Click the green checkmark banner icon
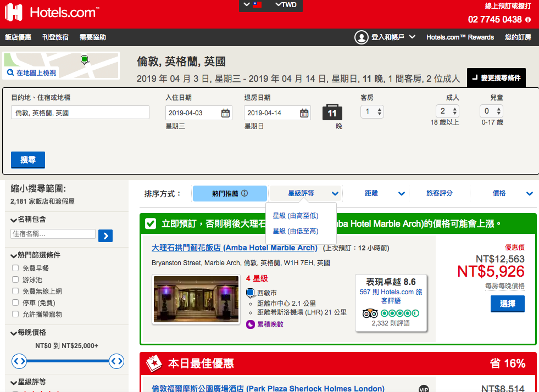539x392 pixels. (x=150, y=223)
